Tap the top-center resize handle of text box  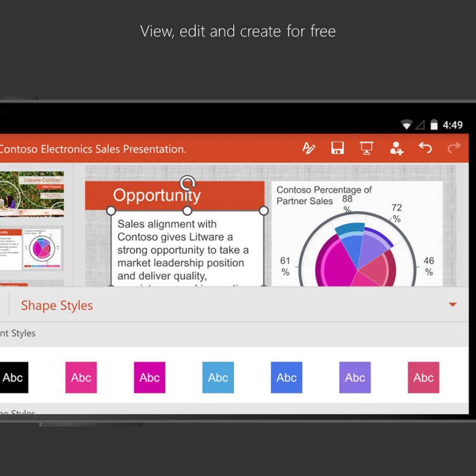[188, 211]
